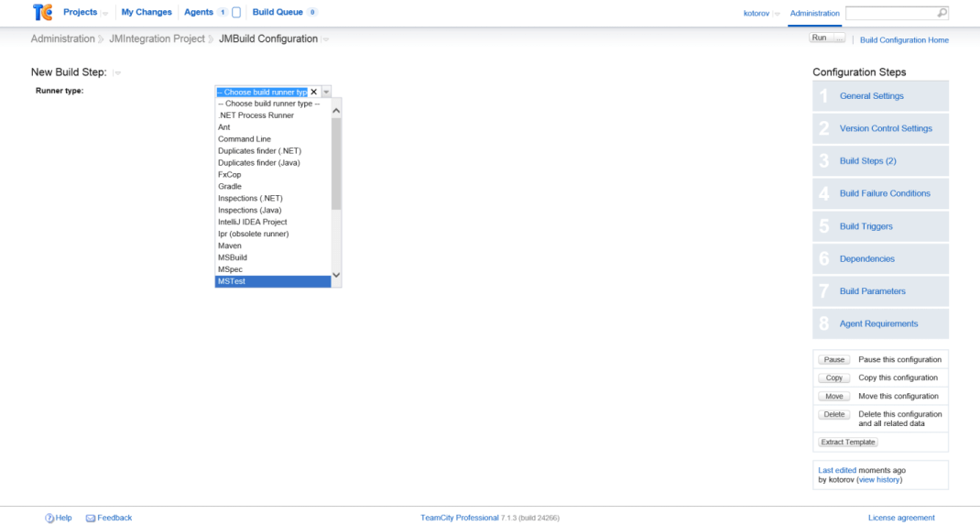
Task: Open the Projects dropdown arrow
Action: coord(105,14)
